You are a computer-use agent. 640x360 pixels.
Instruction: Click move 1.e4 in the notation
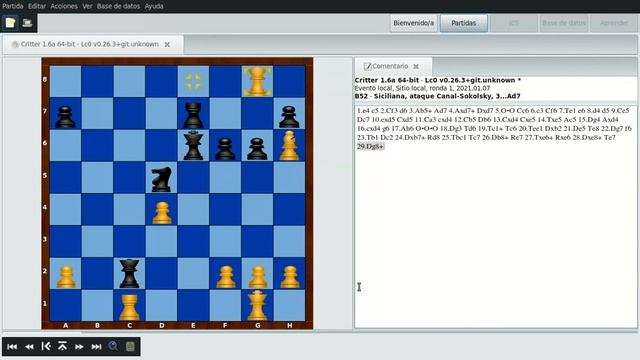[x=363, y=111]
